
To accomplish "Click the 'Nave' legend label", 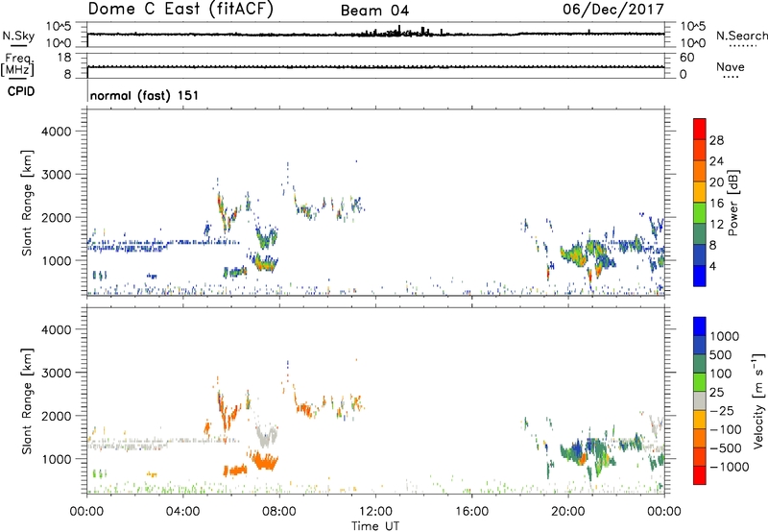I will 731,67.
